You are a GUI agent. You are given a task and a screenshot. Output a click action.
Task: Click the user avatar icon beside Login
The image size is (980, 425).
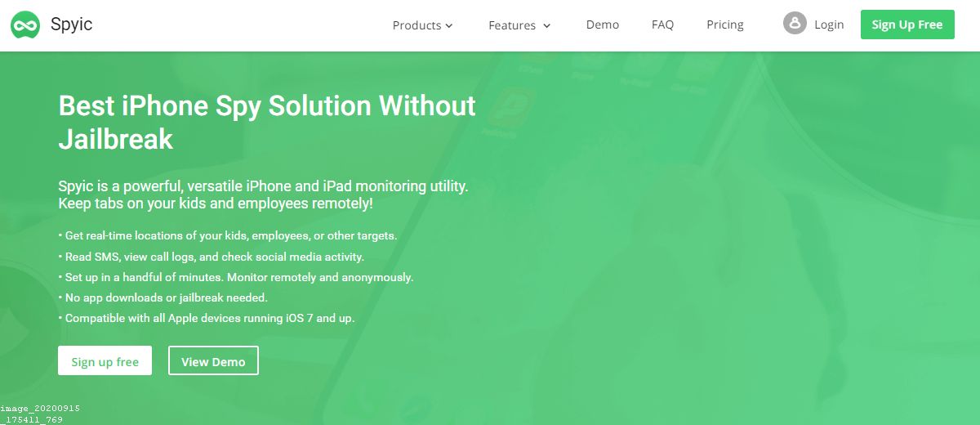click(794, 24)
